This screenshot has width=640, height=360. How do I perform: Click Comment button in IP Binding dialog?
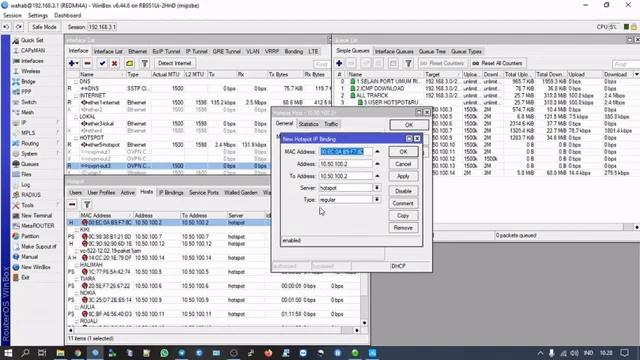coord(403,203)
